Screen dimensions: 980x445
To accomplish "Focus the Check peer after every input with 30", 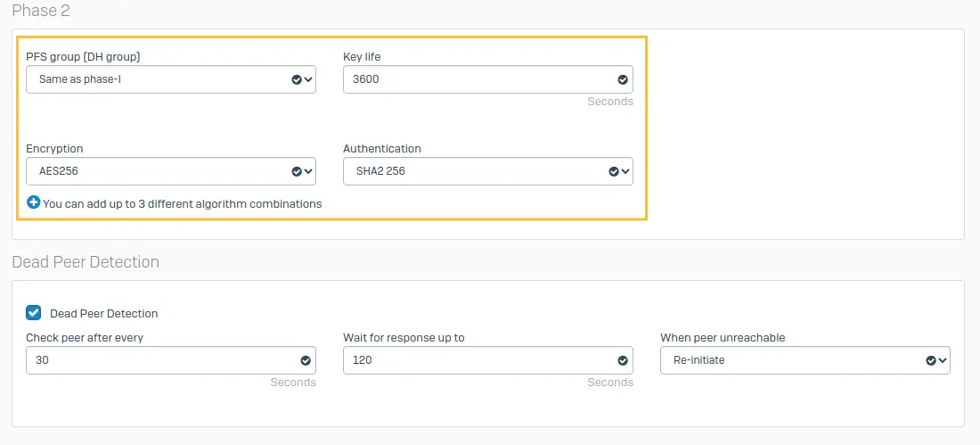I will 171,360.
